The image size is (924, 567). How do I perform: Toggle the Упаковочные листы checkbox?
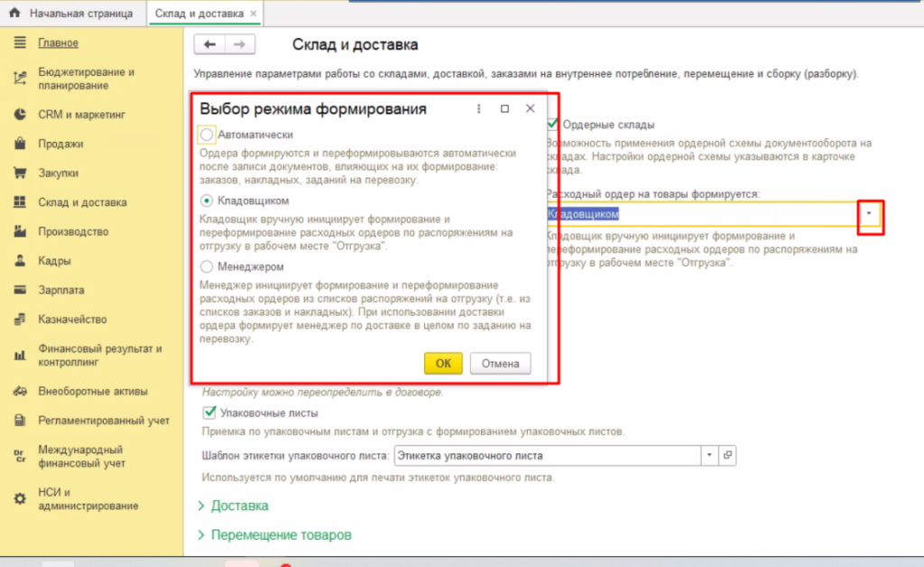pos(209,413)
